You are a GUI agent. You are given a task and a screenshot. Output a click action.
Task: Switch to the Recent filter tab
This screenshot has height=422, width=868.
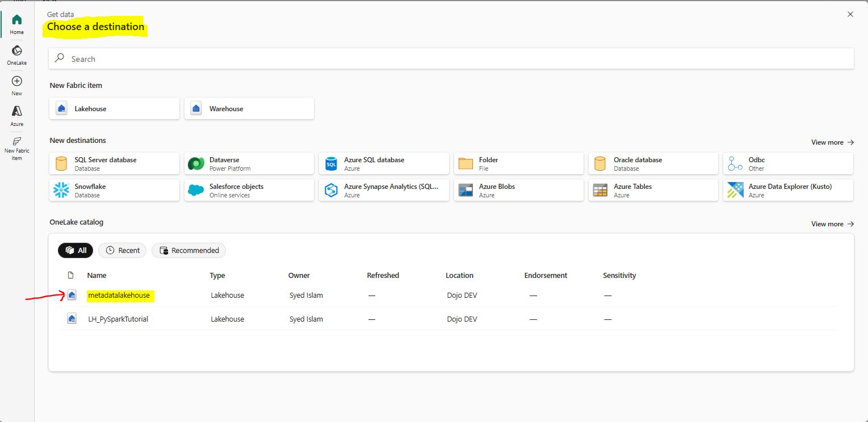(123, 250)
